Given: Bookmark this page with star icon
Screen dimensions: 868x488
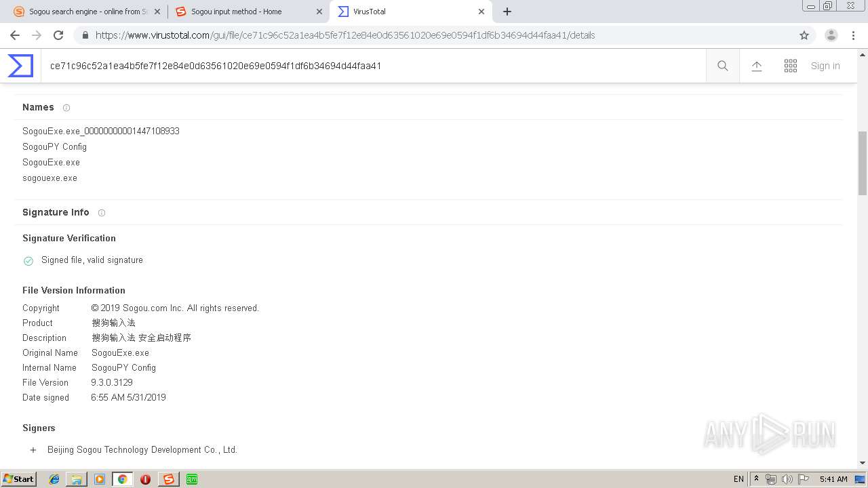Looking at the screenshot, I should coord(804,35).
